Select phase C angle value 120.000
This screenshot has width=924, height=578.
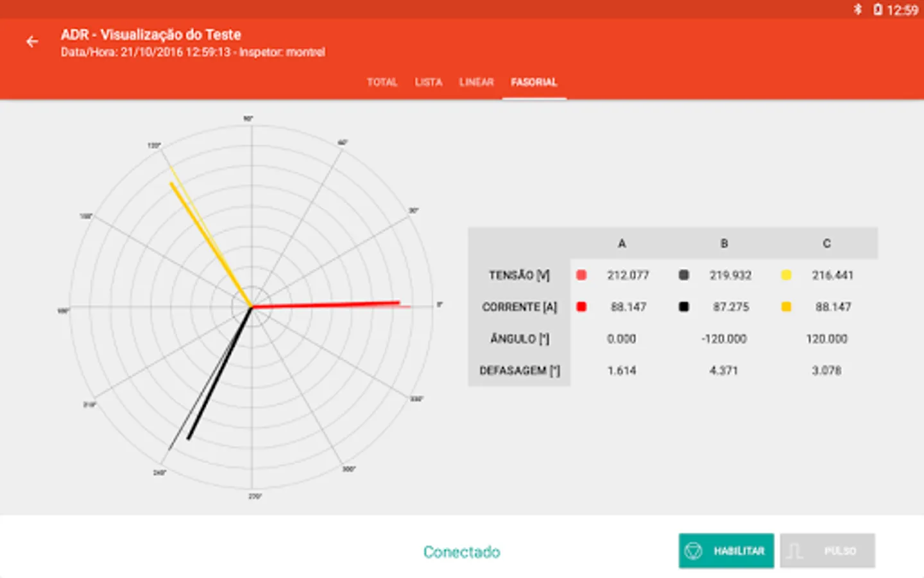coord(826,338)
